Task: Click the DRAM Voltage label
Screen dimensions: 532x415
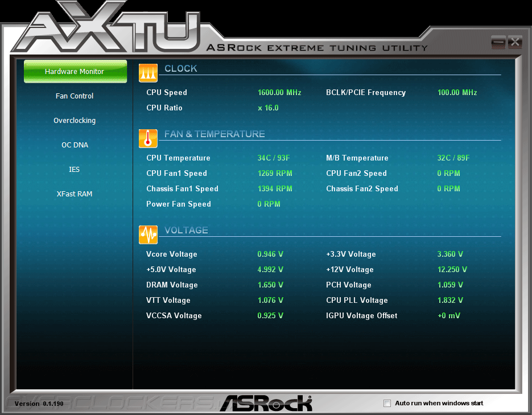Action: pyautogui.click(x=172, y=285)
